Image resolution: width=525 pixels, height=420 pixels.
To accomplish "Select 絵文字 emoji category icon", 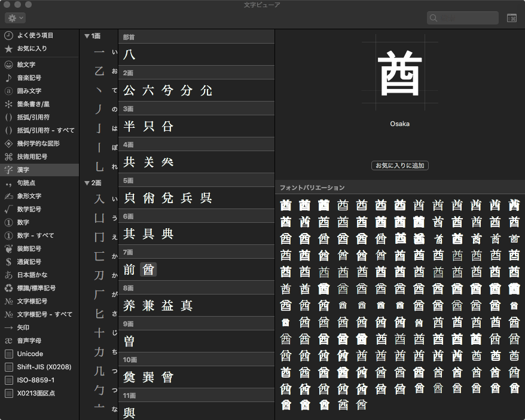I will pyautogui.click(x=9, y=65).
